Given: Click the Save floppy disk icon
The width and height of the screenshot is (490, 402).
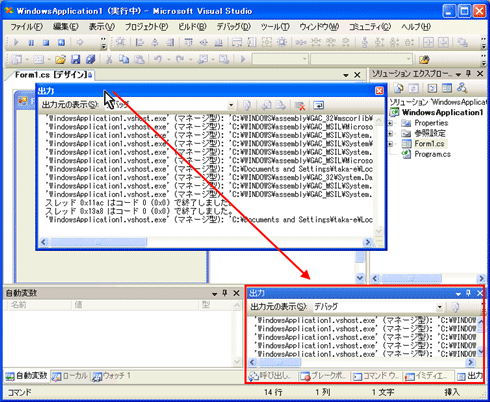Looking at the screenshot, I should [76, 60].
